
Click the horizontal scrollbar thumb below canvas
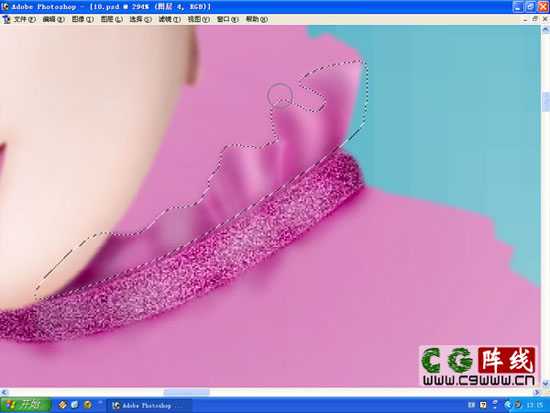(x=186, y=392)
